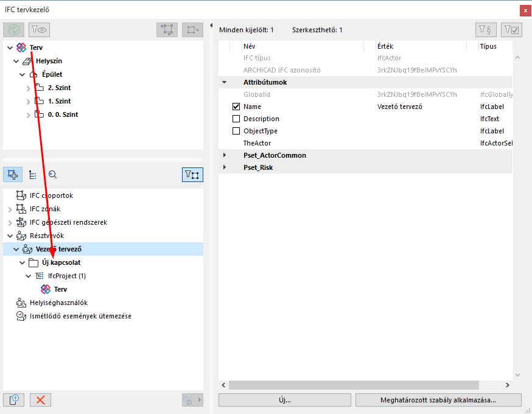Collapse the Vezető tervező node

click(x=16, y=250)
